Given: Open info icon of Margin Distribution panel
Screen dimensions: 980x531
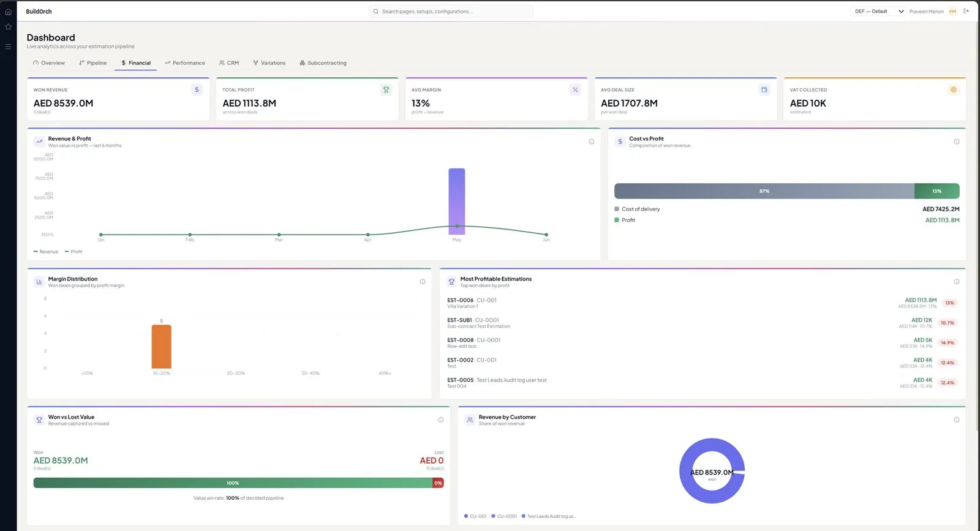Looking at the screenshot, I should pos(422,282).
